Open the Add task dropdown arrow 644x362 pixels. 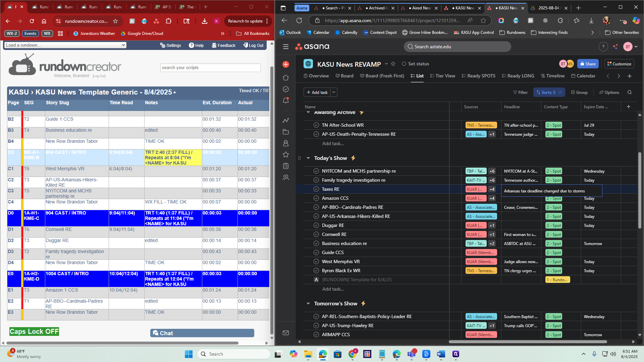tap(334, 92)
